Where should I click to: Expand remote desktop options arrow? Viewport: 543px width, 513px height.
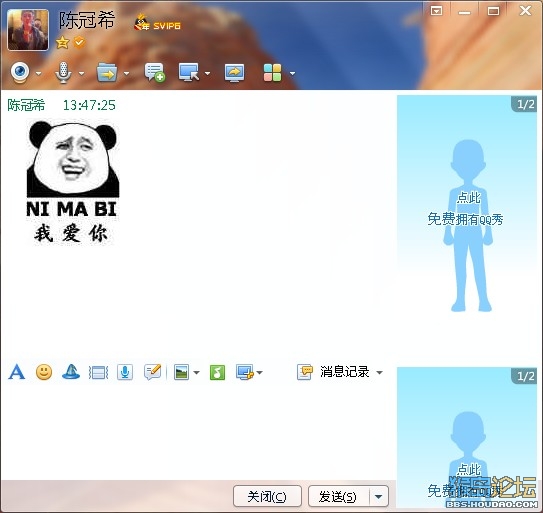click(x=207, y=73)
